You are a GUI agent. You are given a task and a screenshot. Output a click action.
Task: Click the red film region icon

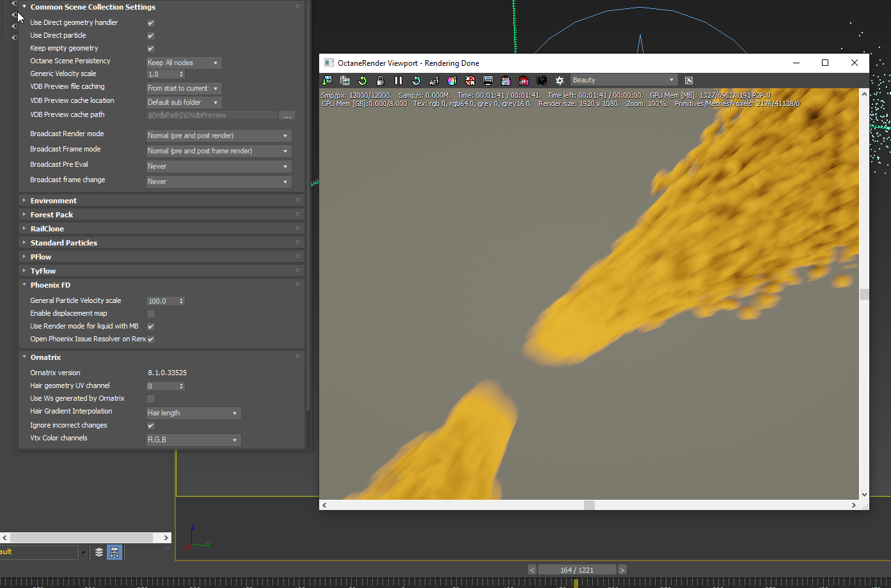pos(524,81)
